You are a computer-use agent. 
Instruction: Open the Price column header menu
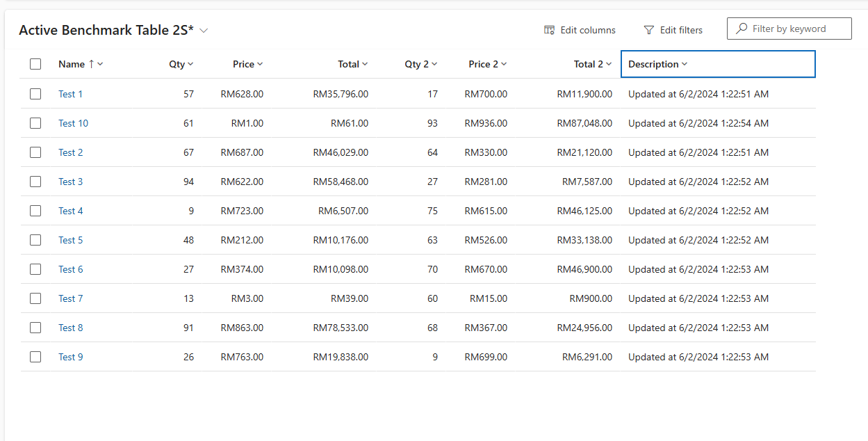(247, 64)
